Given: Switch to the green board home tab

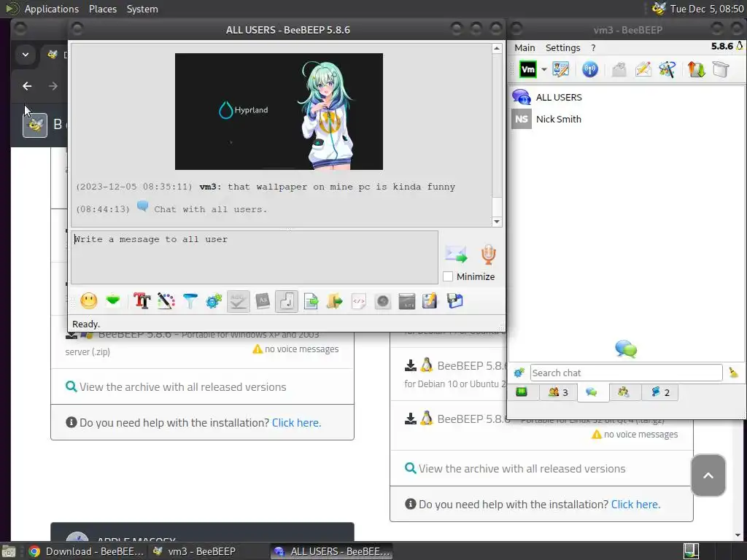Looking at the screenshot, I should coord(522,392).
